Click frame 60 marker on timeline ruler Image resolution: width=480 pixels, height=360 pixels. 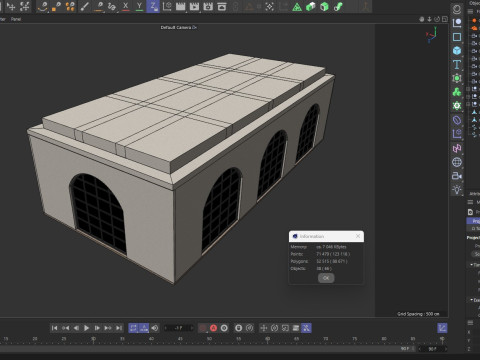pos(267,339)
